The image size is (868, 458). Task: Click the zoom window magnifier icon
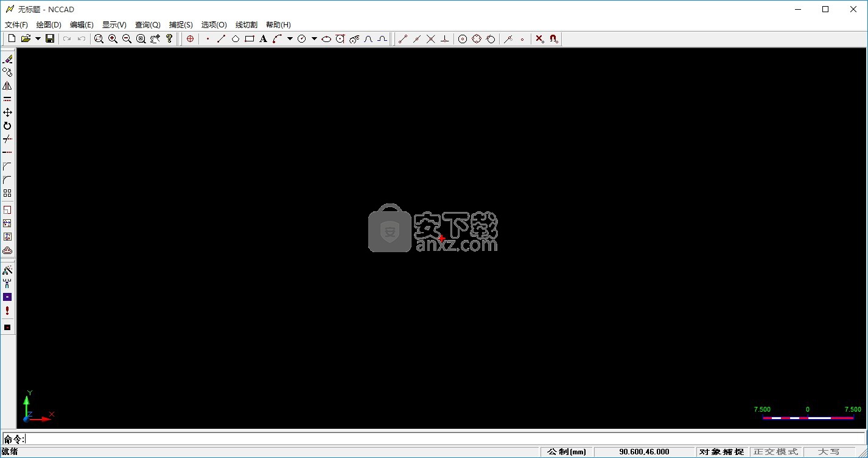tap(99, 39)
